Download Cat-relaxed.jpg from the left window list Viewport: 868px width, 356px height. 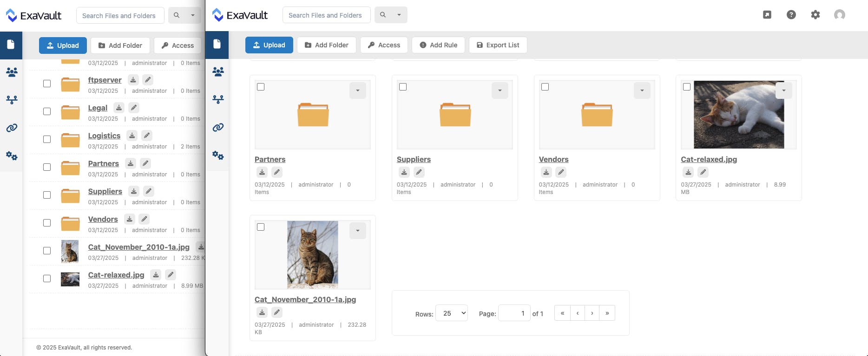click(156, 275)
